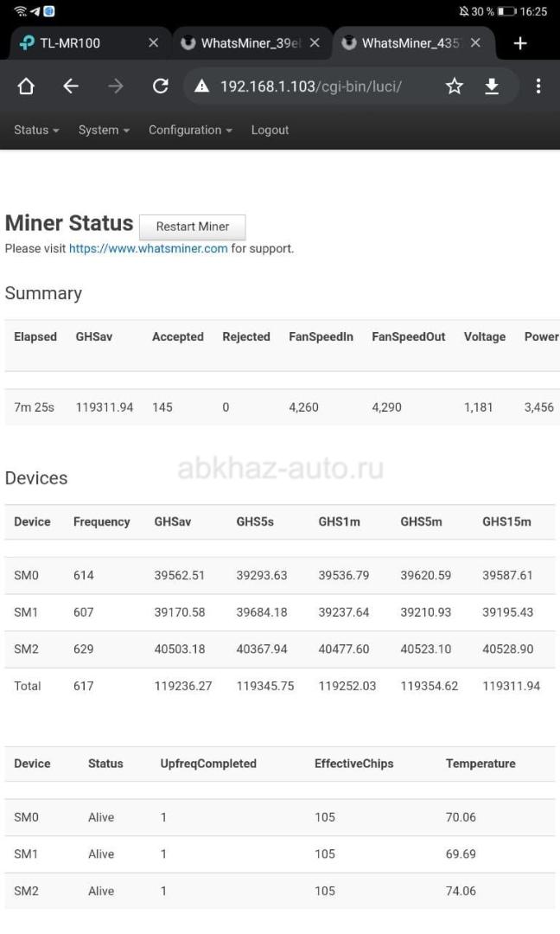Screen dimensions: 560x934
Task: Click Logout in the navigation bar
Action: [x=270, y=130]
